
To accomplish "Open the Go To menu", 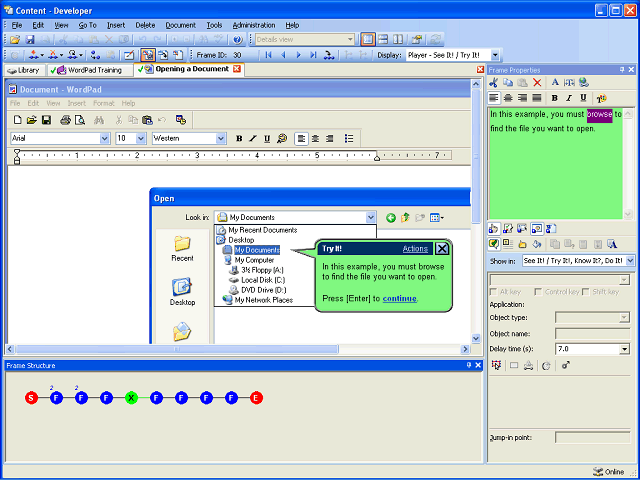I will click(x=87, y=25).
